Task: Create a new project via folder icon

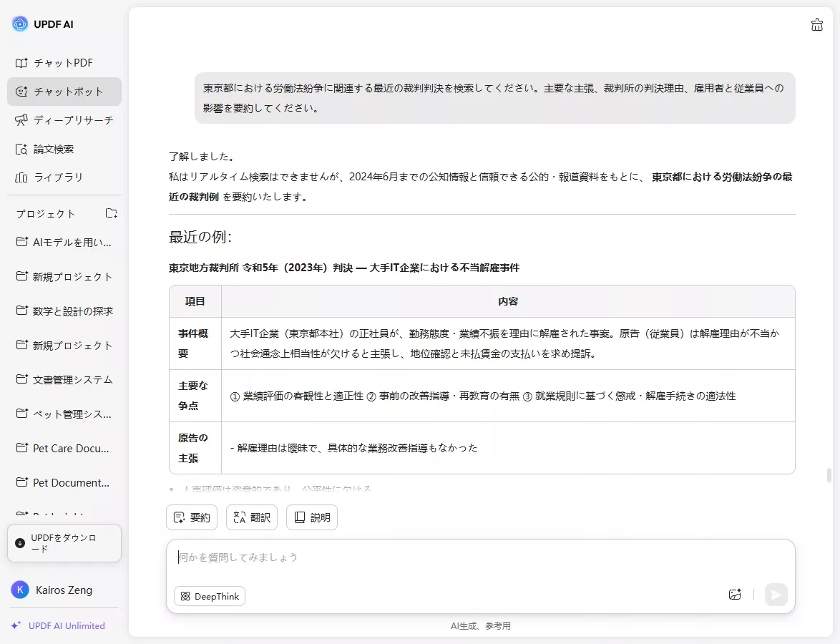Action: (x=111, y=213)
